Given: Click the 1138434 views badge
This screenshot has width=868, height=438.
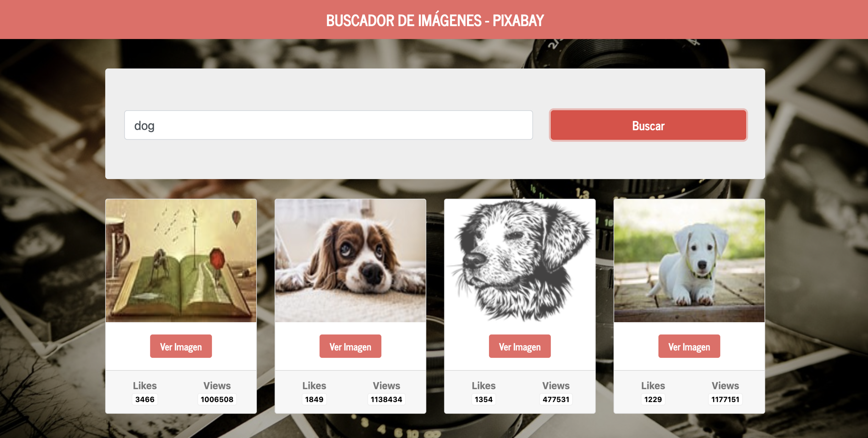Looking at the screenshot, I should coord(386,399).
